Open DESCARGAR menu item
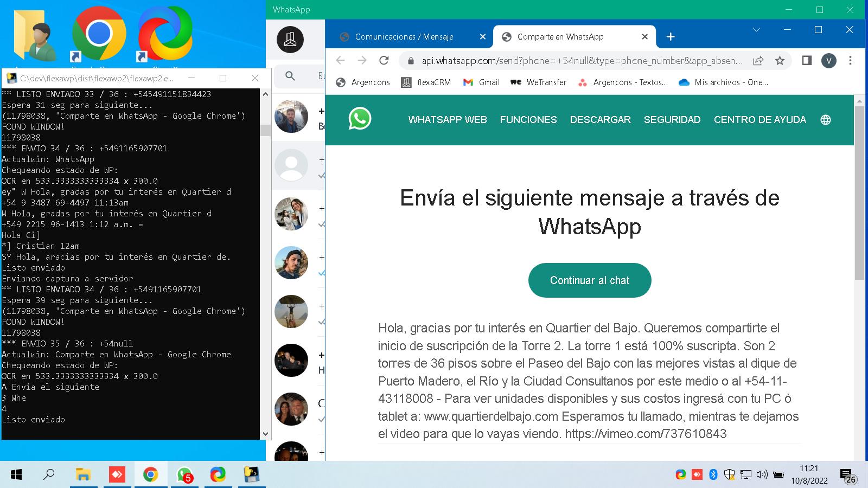This screenshot has width=868, height=488. tap(600, 120)
